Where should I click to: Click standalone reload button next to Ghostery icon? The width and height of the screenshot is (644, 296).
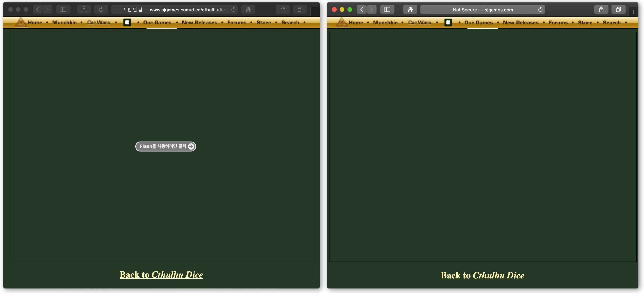click(101, 10)
